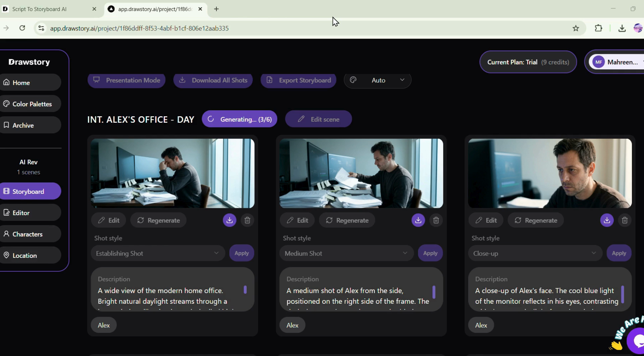Edit the Close-up shot card
This screenshot has width=644, height=356.
pyautogui.click(x=486, y=220)
